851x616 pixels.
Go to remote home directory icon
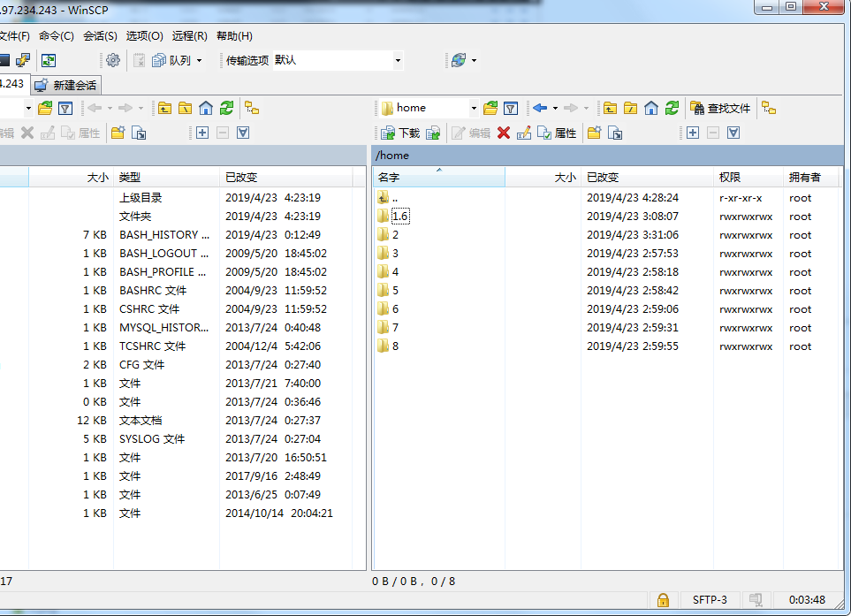(651, 108)
